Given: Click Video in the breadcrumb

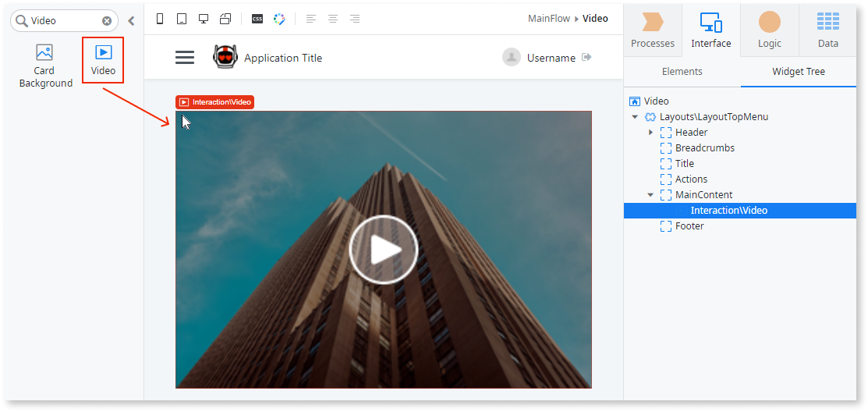Looking at the screenshot, I should click(595, 18).
